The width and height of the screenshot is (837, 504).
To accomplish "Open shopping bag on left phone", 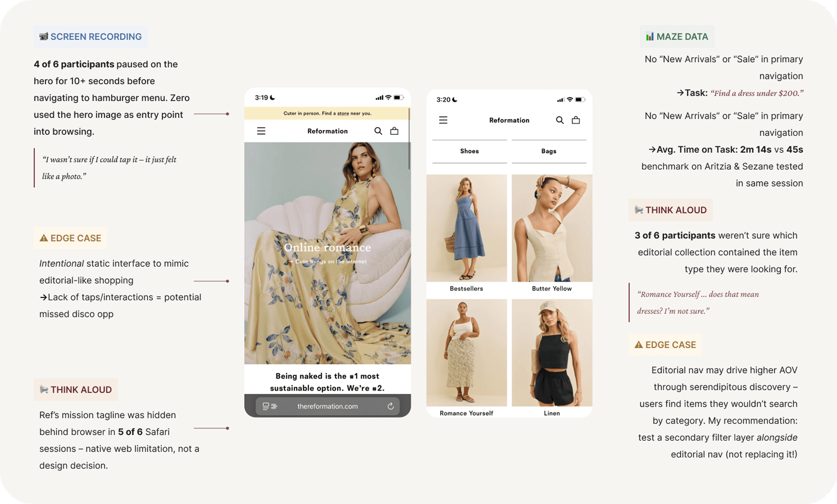I will (394, 131).
